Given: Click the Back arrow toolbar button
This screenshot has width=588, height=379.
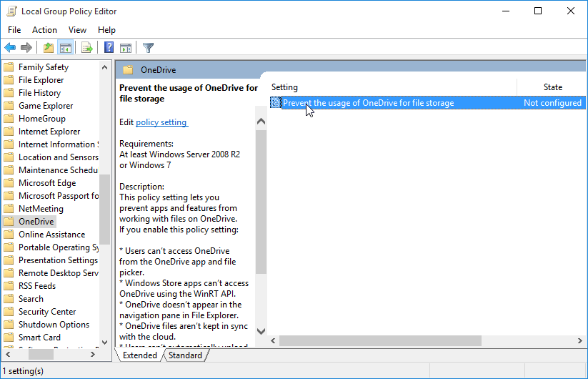Looking at the screenshot, I should 10,48.
